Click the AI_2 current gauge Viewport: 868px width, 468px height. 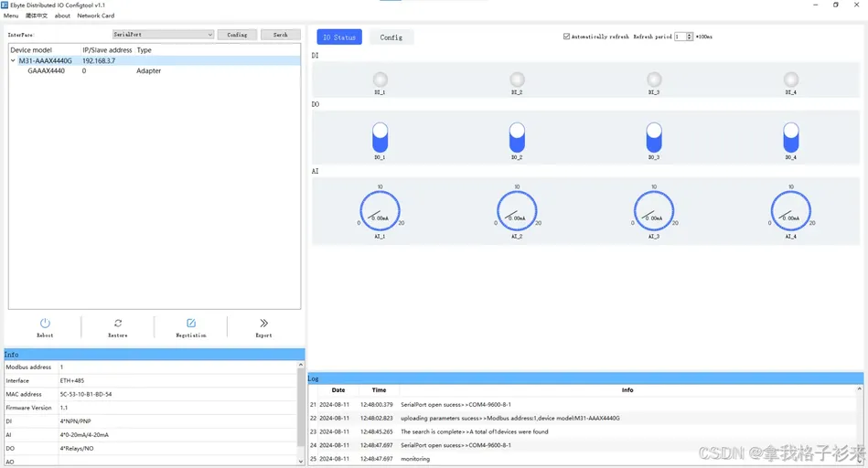(x=517, y=211)
